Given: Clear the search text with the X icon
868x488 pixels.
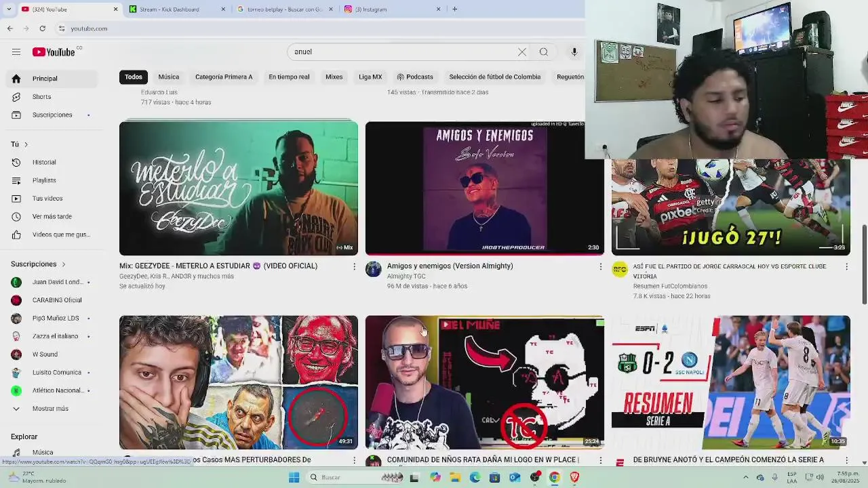Looking at the screenshot, I should 522,52.
